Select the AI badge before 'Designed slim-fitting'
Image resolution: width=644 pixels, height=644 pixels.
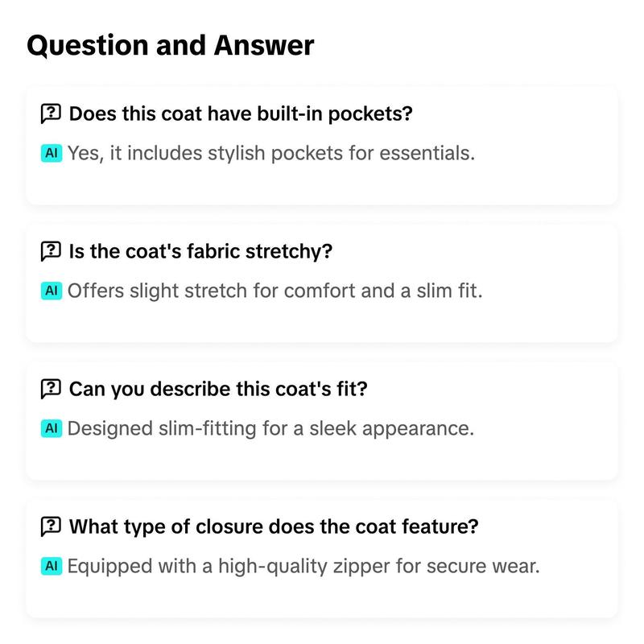52,428
